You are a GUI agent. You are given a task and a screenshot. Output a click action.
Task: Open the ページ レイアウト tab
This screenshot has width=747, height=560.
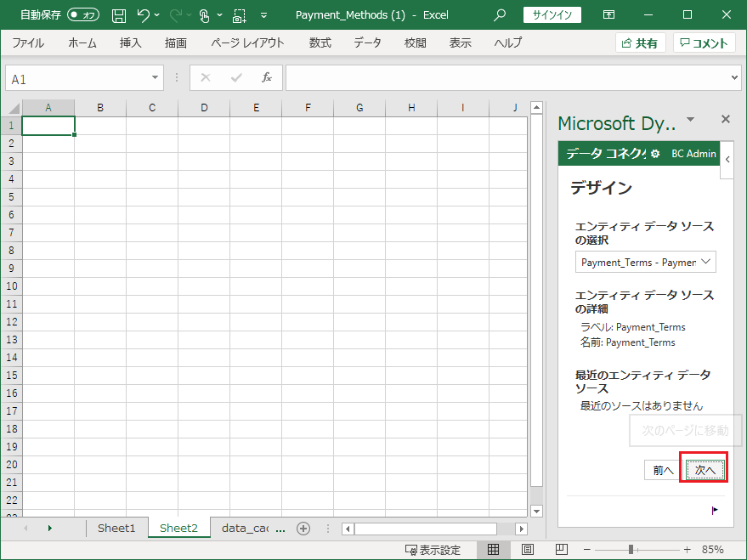click(x=248, y=42)
